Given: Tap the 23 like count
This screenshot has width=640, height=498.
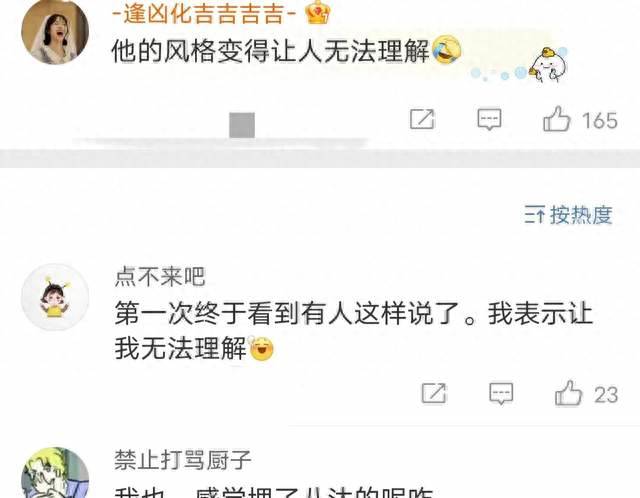Looking at the screenshot, I should [606, 395].
